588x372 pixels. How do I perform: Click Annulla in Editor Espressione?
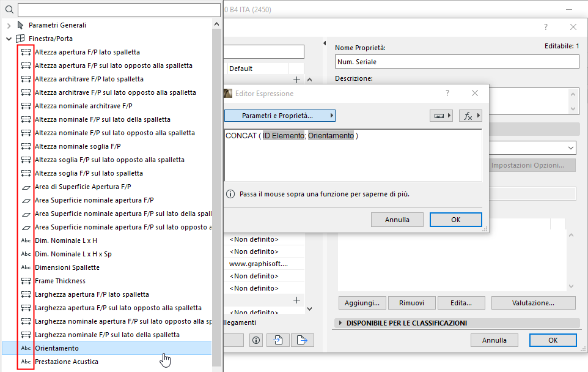397,220
